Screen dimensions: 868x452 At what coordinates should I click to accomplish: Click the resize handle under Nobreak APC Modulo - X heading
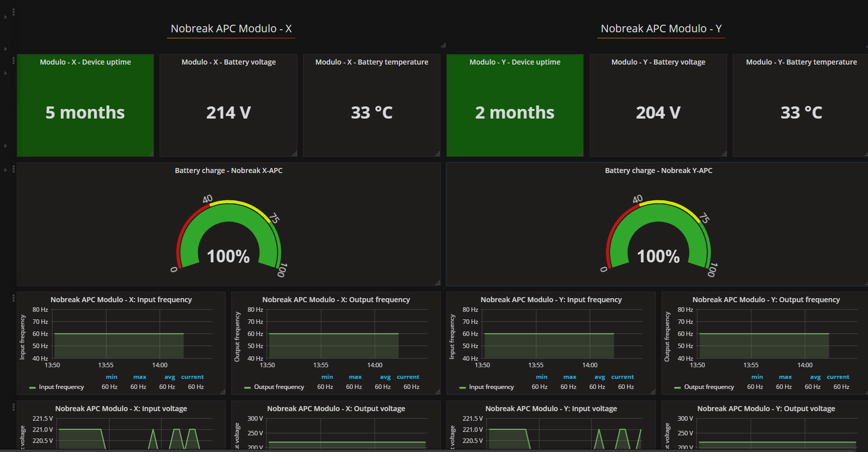[443, 45]
